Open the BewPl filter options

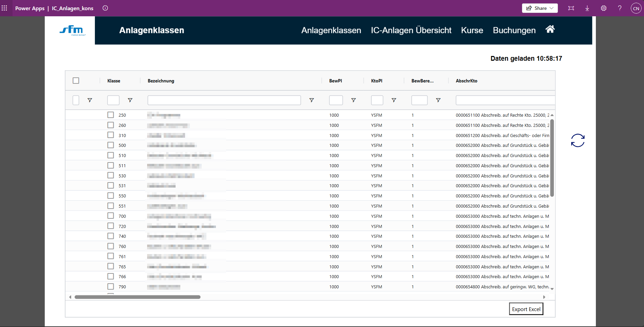pyautogui.click(x=354, y=100)
